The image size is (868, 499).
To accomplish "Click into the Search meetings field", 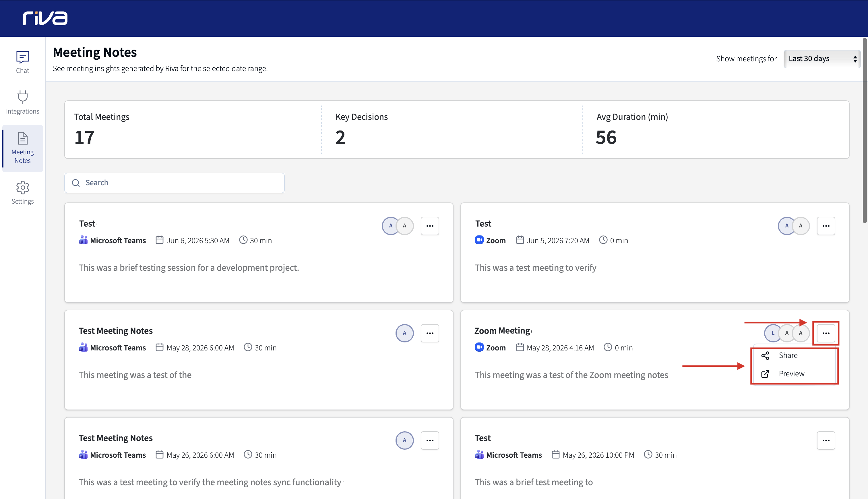I will click(x=175, y=183).
